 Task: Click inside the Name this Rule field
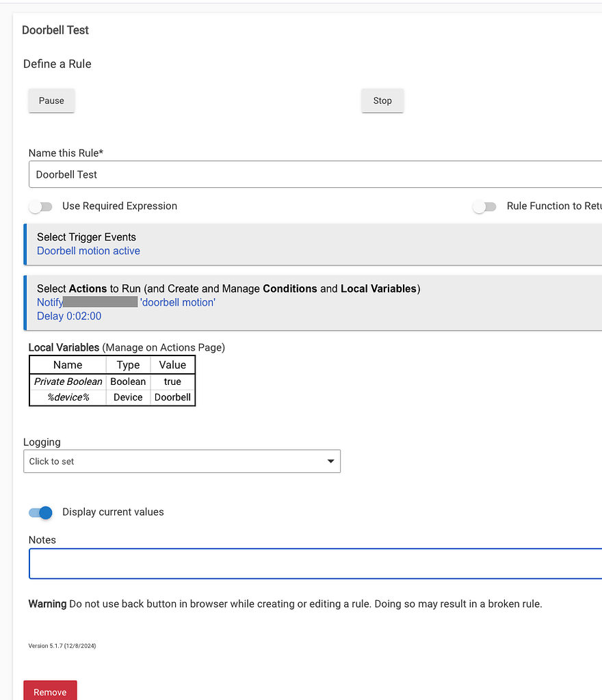pyautogui.click(x=205, y=174)
